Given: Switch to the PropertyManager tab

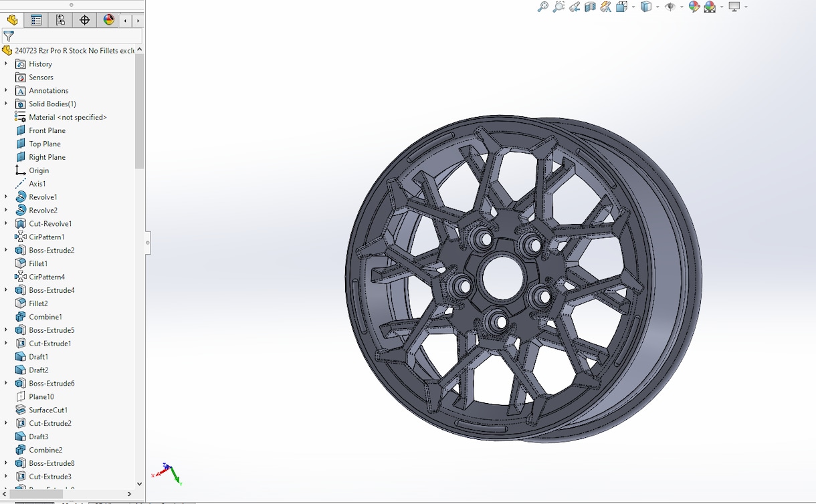Looking at the screenshot, I should click(x=36, y=20).
